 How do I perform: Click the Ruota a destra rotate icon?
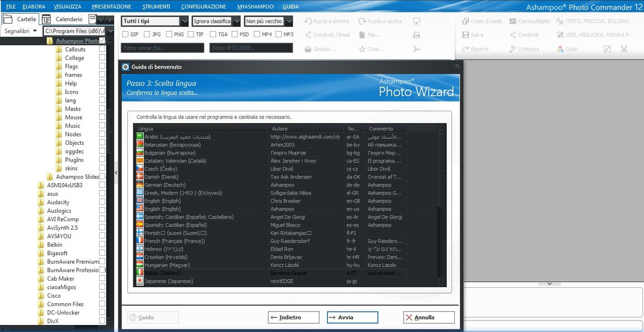pyautogui.click(x=362, y=22)
